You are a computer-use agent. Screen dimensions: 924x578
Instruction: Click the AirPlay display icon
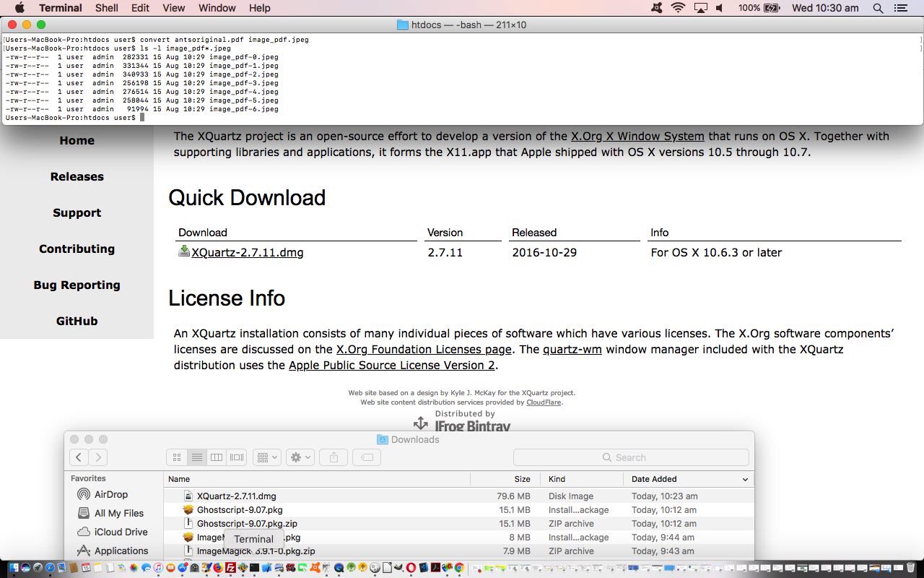700,8
